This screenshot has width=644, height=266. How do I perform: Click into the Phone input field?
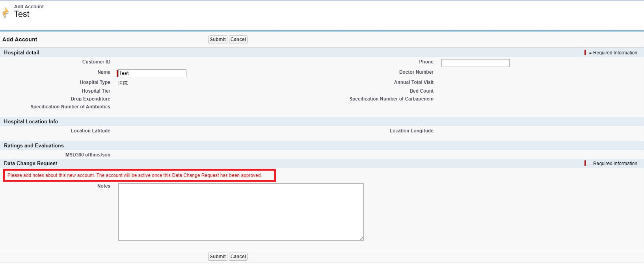[x=475, y=63]
